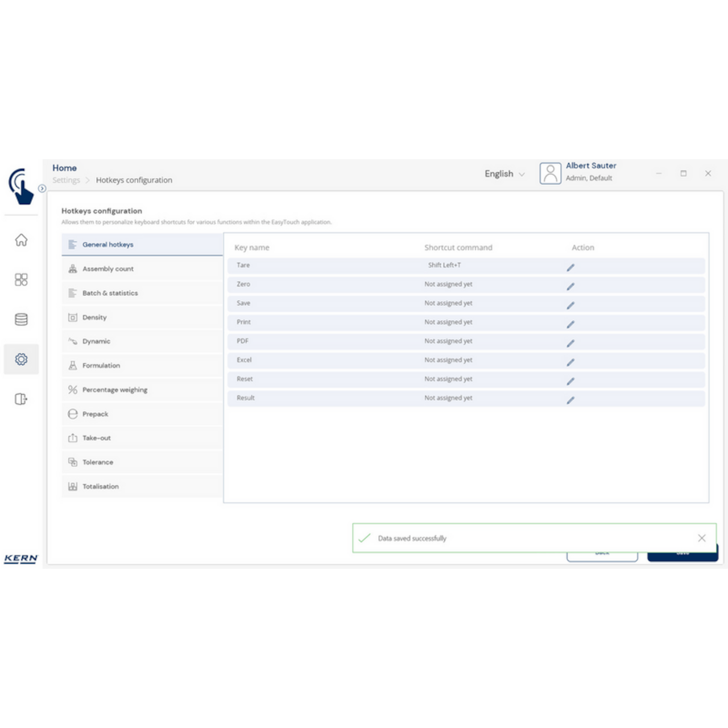Open the English language dropdown
Screen dimensions: 728x728
click(x=504, y=174)
